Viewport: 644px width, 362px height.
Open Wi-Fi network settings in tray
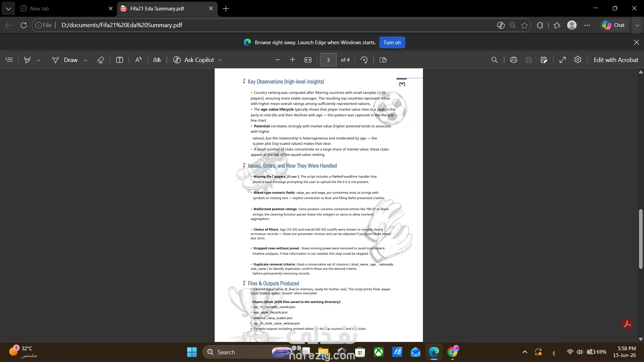pyautogui.click(x=570, y=352)
